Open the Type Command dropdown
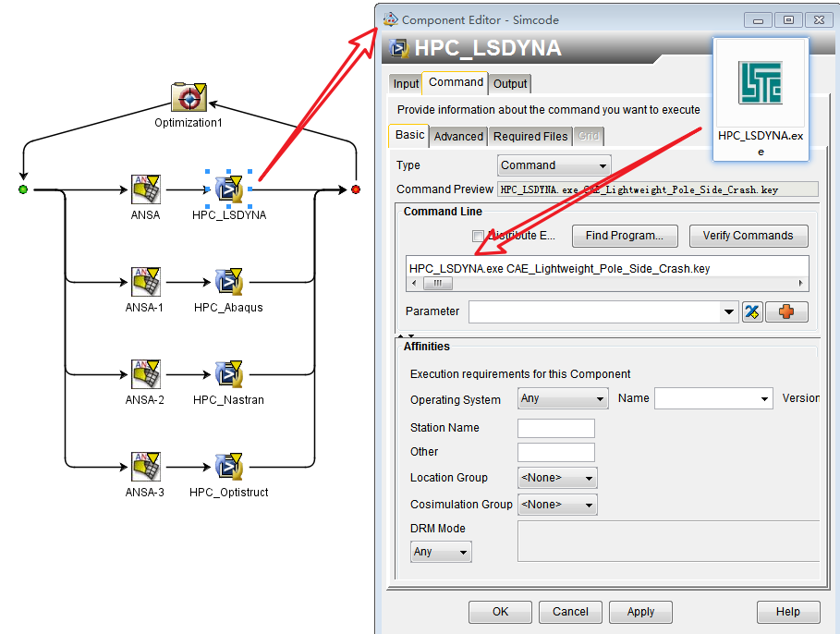The height and width of the screenshot is (634, 840). (x=554, y=165)
